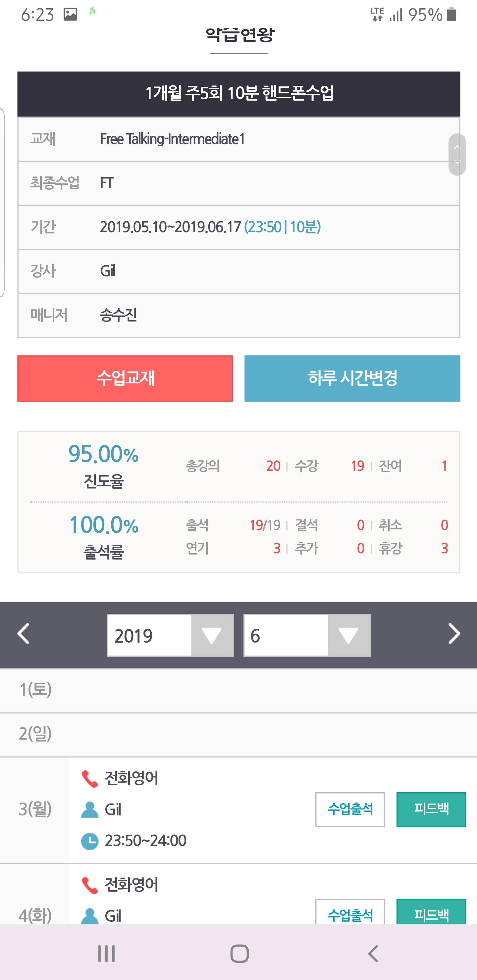Tap the floating scroll up/down handle
The image size is (477, 980).
pos(457,155)
